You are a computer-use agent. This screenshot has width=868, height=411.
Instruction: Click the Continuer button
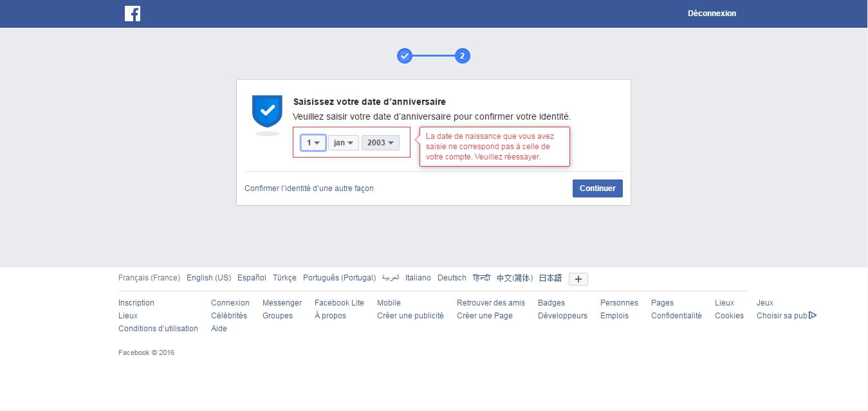(x=598, y=188)
